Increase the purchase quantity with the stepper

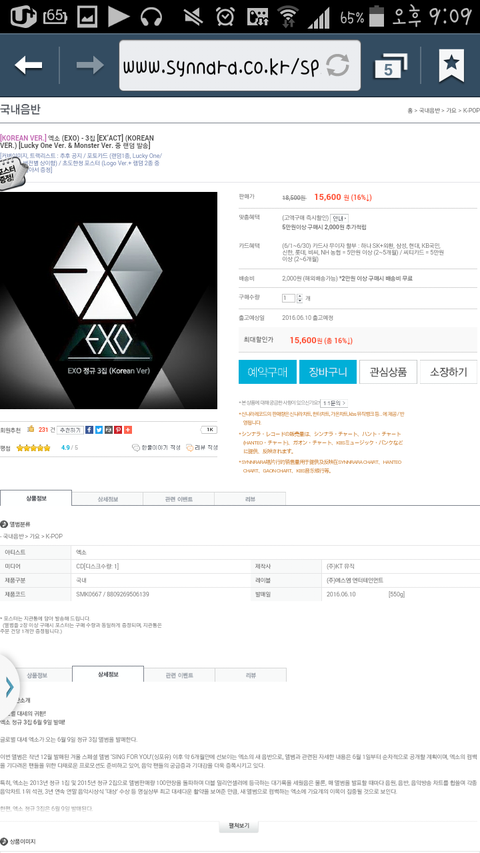point(299,296)
